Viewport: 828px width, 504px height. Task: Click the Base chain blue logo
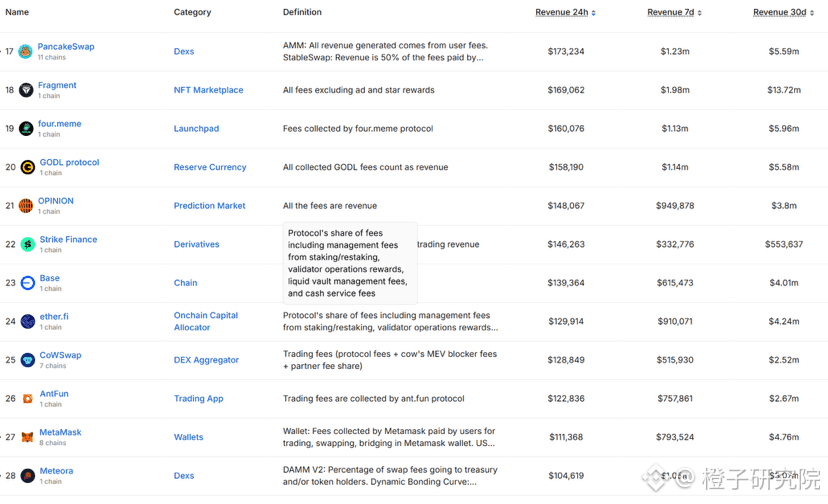click(28, 283)
